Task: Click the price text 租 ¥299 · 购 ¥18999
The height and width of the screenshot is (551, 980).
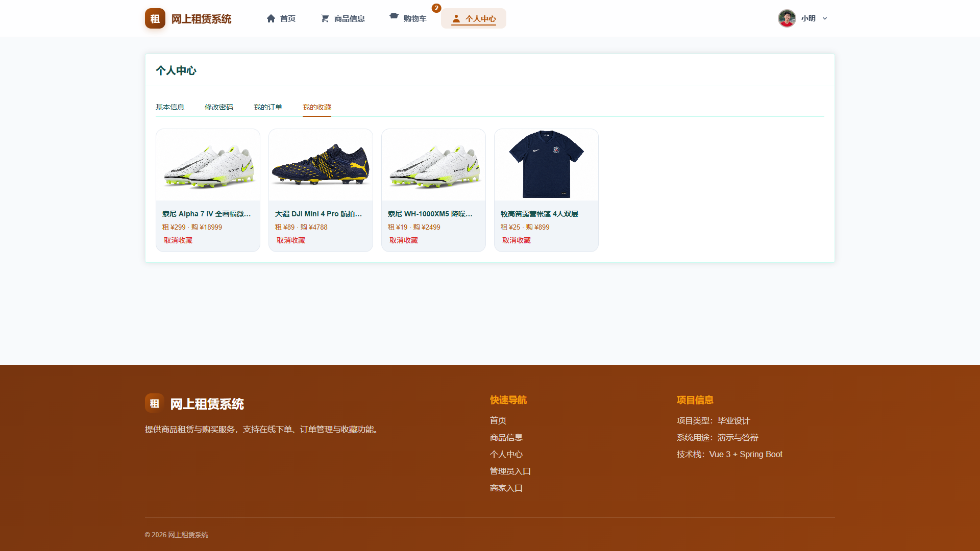Action: pyautogui.click(x=192, y=227)
